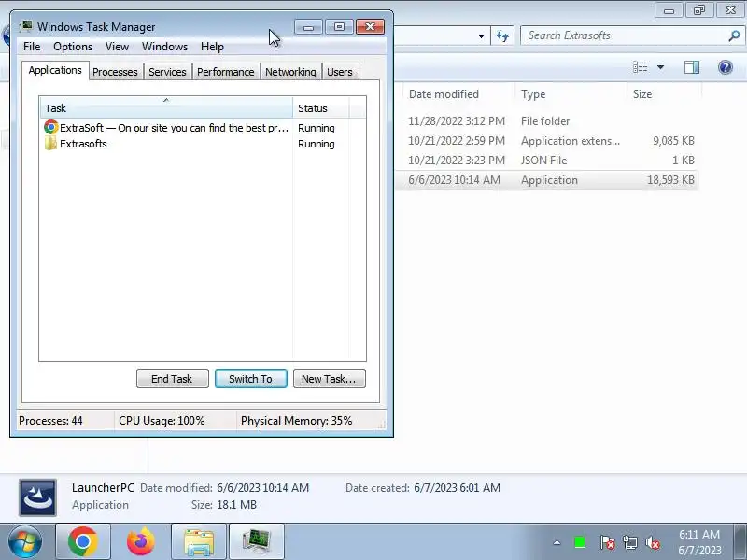Image resolution: width=747 pixels, height=560 pixels.
Task: Switch to the Services tab
Action: 167,72
